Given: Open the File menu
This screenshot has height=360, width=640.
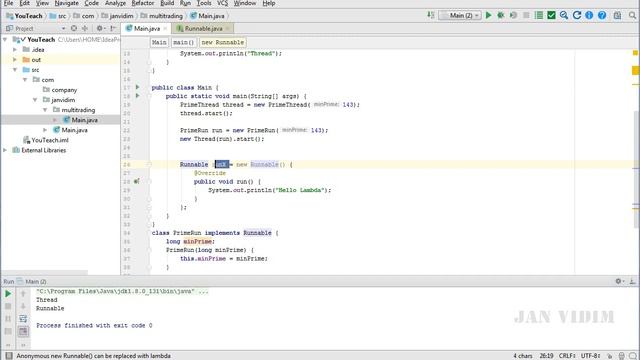Looking at the screenshot, I should (8, 3).
